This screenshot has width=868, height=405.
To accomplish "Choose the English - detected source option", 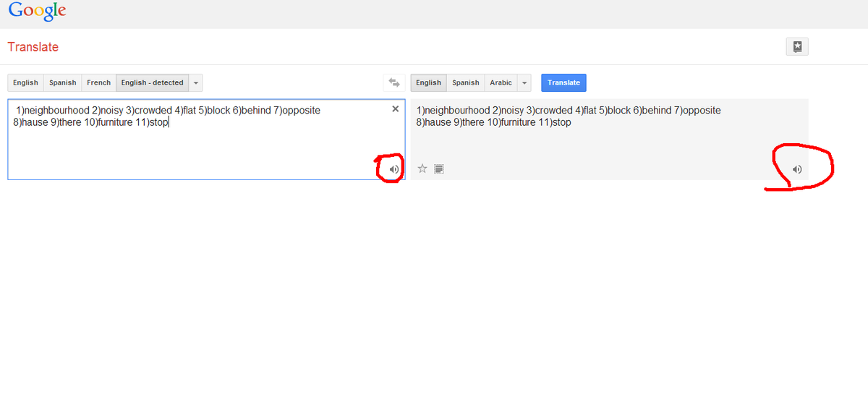I will (152, 82).
